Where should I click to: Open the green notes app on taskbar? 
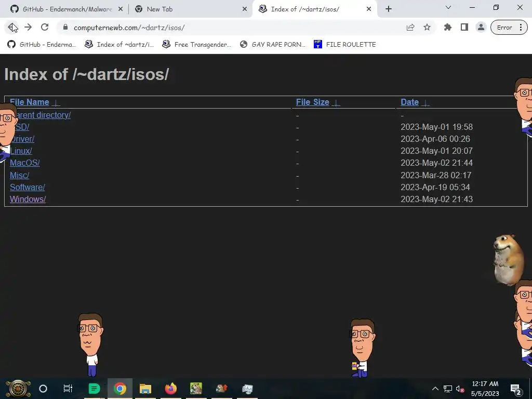point(95,389)
